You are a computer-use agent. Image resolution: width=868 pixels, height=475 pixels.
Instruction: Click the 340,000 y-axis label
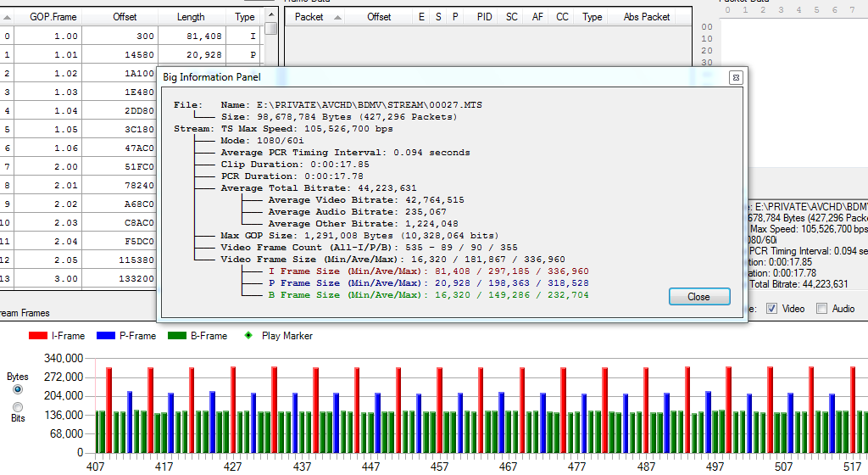coord(64,358)
